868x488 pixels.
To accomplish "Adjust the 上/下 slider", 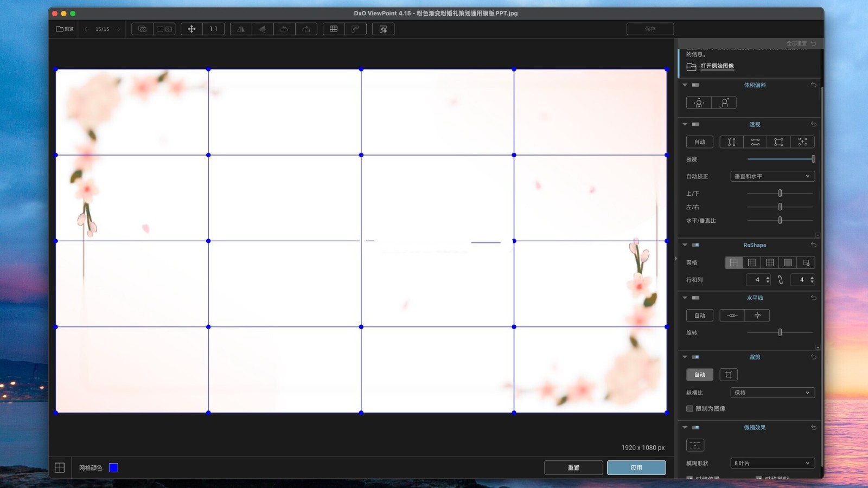I will [x=780, y=193].
